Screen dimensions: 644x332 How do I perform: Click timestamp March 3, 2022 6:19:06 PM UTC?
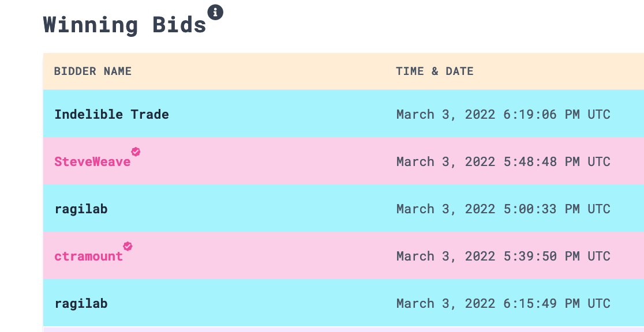pos(503,115)
